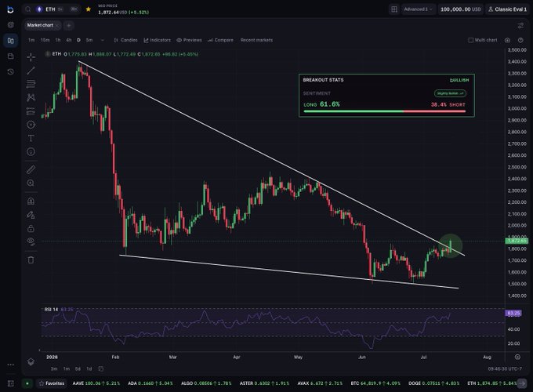Close the Market chart tab
The image size is (533, 392).
coord(57,26)
